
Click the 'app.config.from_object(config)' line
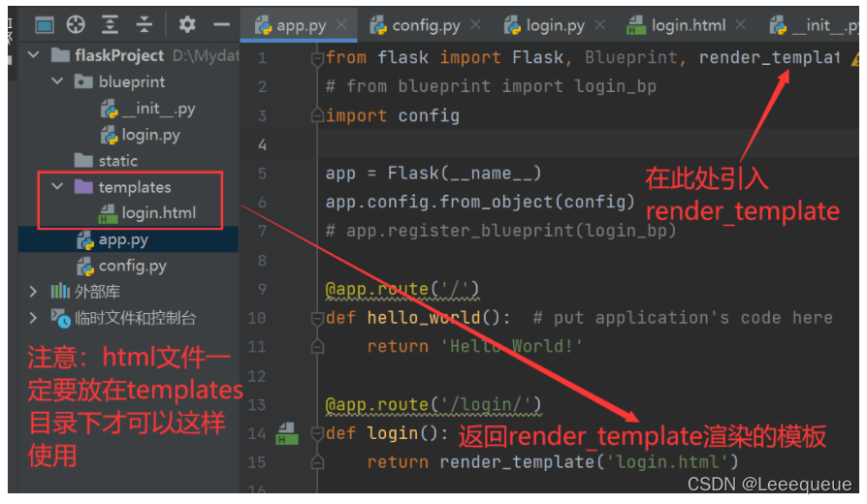pyautogui.click(x=480, y=203)
